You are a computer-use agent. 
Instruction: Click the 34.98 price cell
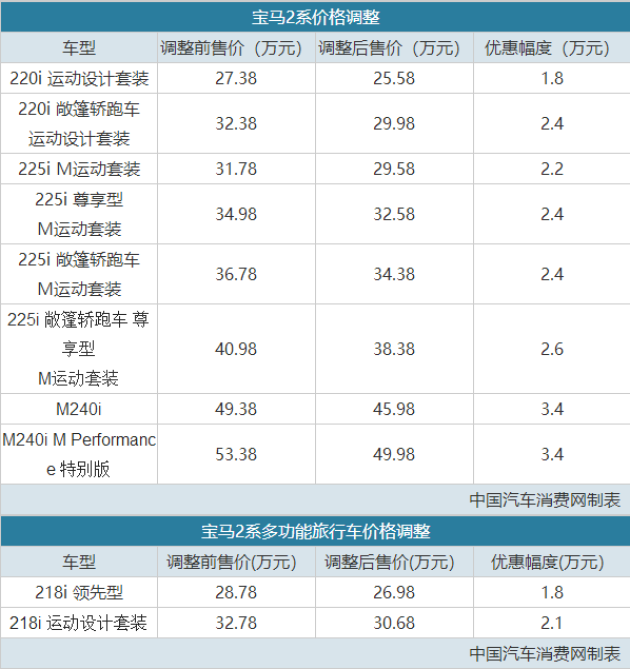click(x=236, y=214)
